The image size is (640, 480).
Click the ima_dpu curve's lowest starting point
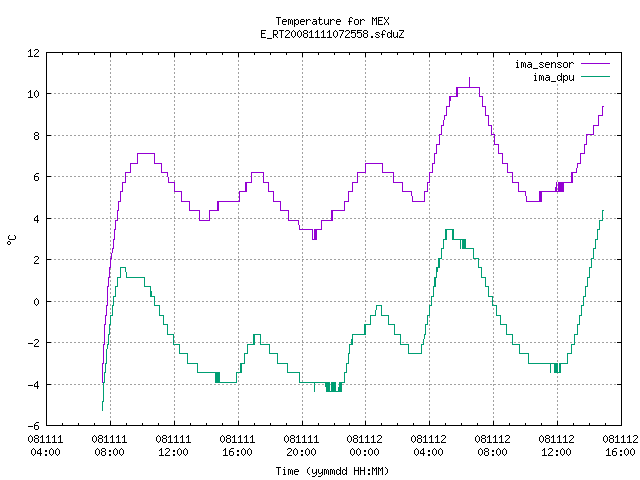[x=102, y=409]
